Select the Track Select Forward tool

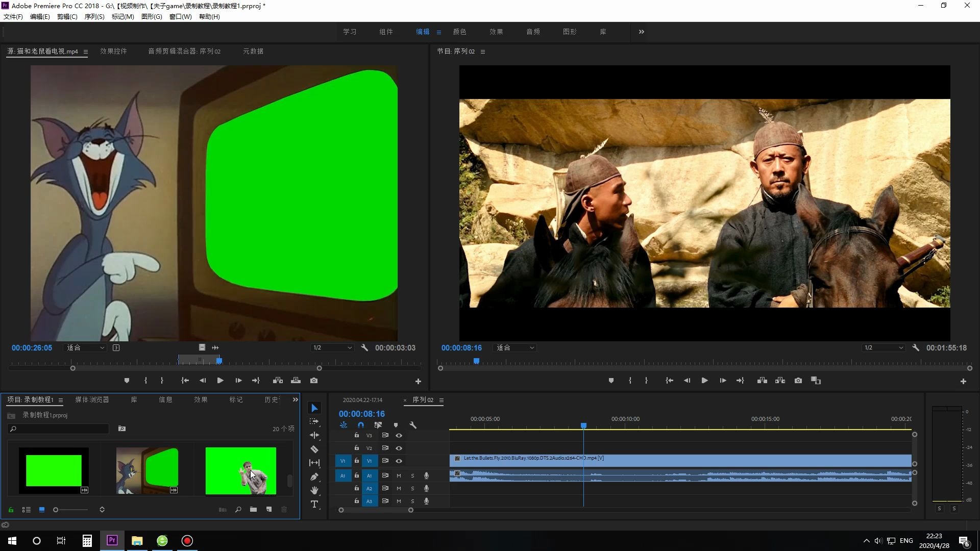coord(314,422)
